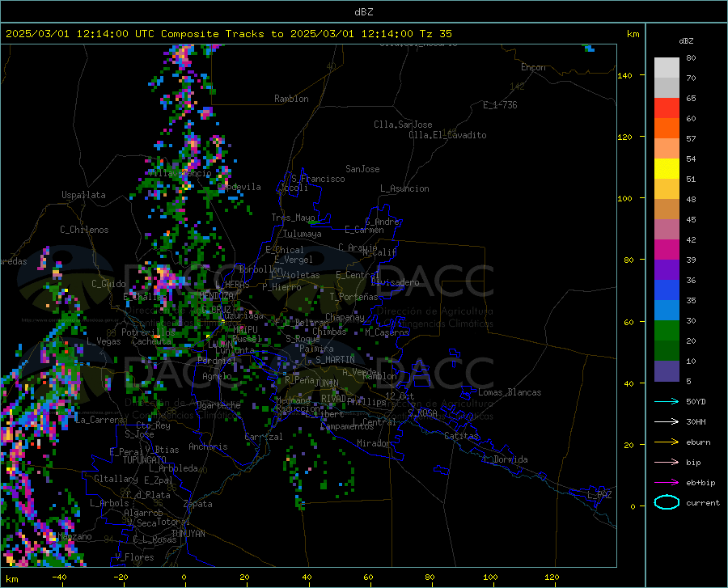Select the indigo swatch between 10 and 5
The height and width of the screenshot is (588, 728).
(x=667, y=371)
